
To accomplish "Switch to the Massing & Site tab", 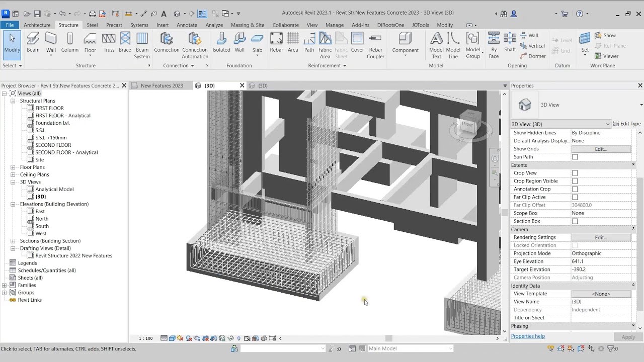I will click(x=248, y=25).
